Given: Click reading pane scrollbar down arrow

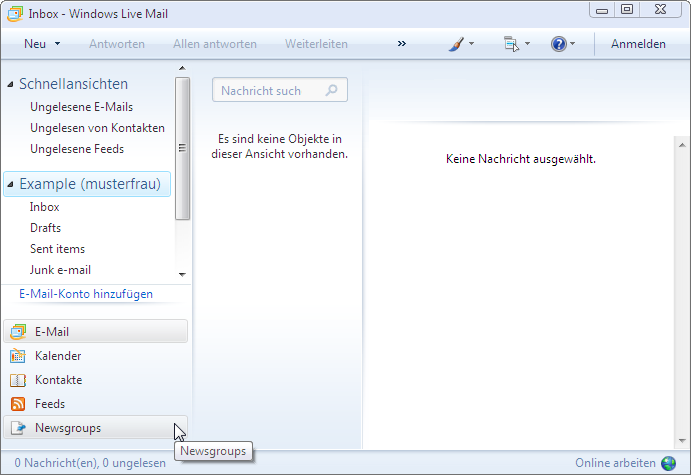Looking at the screenshot, I should point(682,441).
